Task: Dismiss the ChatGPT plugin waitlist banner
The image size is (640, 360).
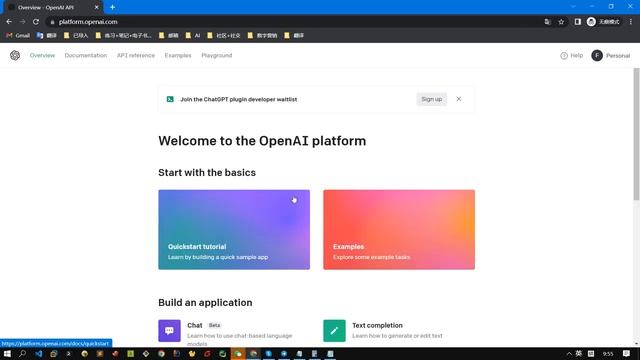Action: pos(459,99)
